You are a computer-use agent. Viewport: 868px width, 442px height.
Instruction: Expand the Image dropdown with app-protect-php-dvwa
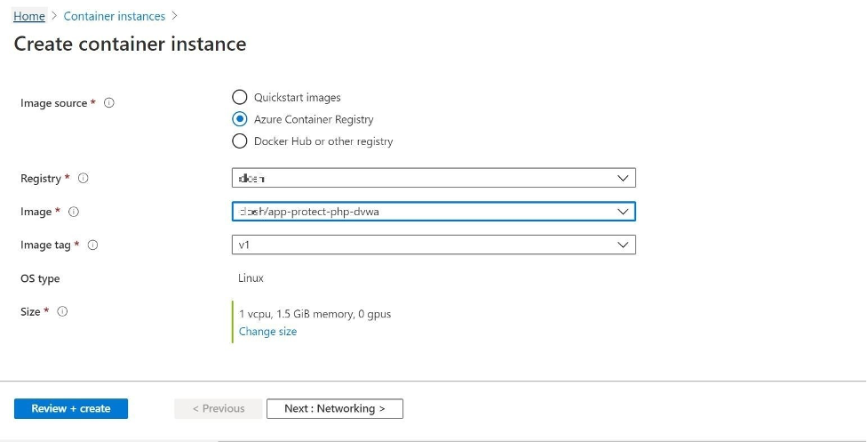[434, 211]
